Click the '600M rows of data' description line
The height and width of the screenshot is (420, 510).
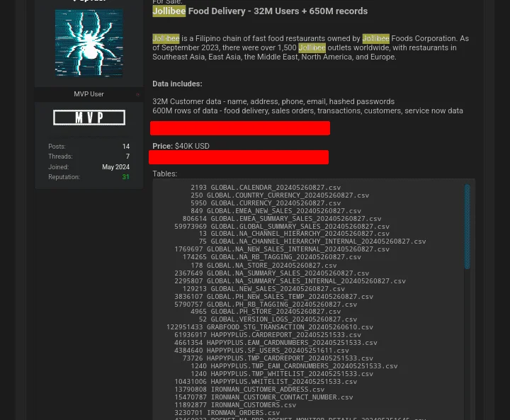click(307, 111)
